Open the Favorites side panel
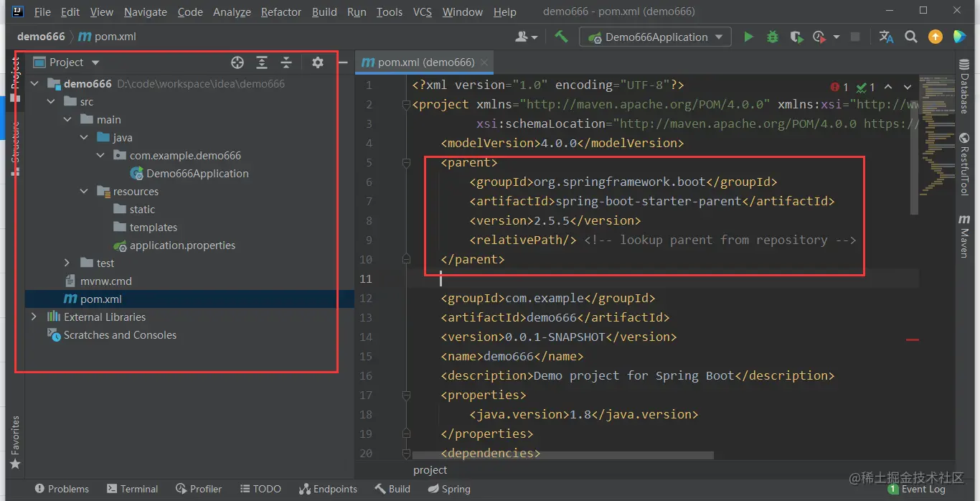The image size is (980, 501). [15, 441]
